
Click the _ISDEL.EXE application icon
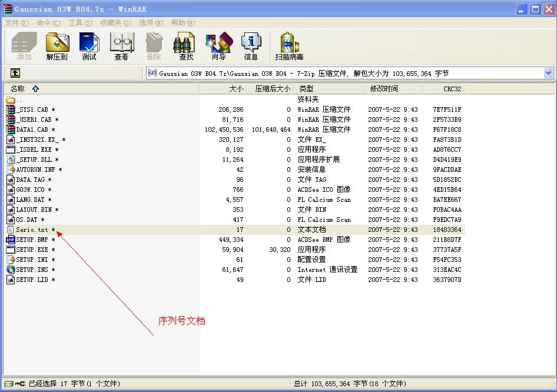tap(11, 150)
